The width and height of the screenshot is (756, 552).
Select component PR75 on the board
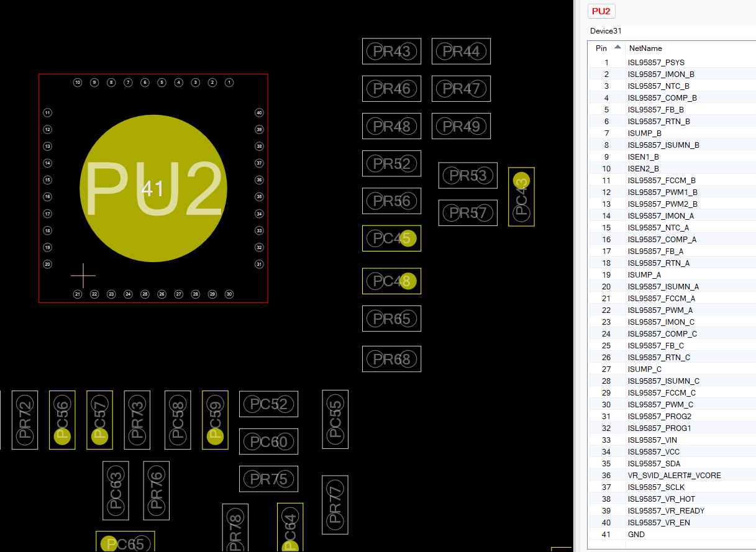(x=269, y=479)
